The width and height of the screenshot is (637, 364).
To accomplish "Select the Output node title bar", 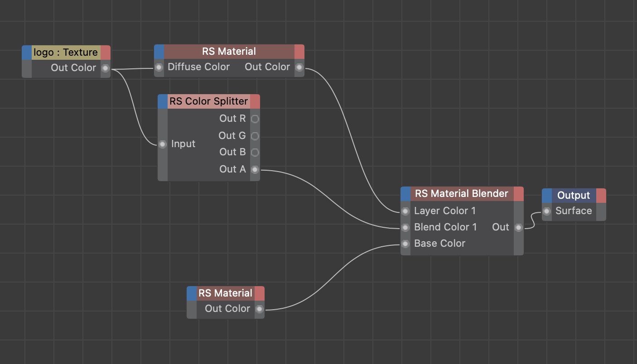I will pos(574,196).
